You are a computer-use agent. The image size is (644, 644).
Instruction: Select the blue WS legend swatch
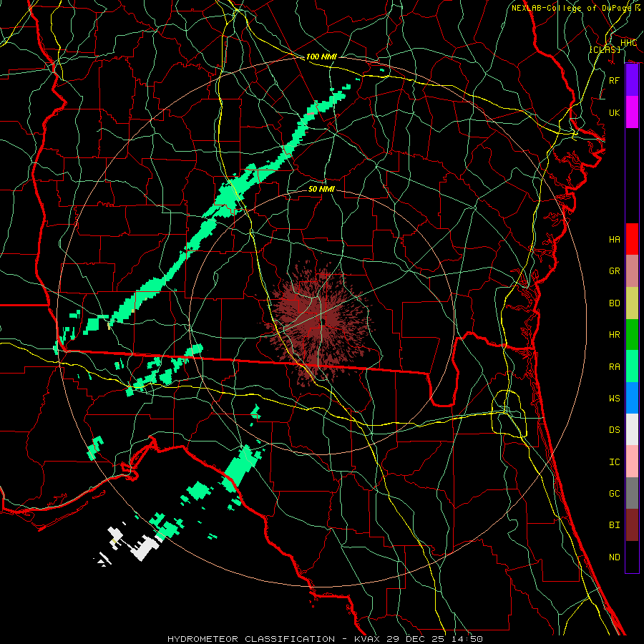(x=632, y=398)
